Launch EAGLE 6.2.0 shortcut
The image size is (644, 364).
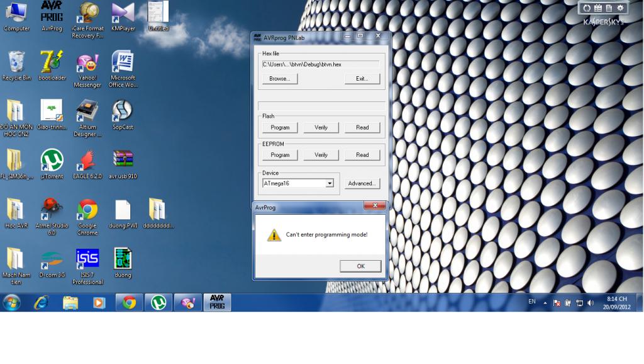tap(87, 164)
